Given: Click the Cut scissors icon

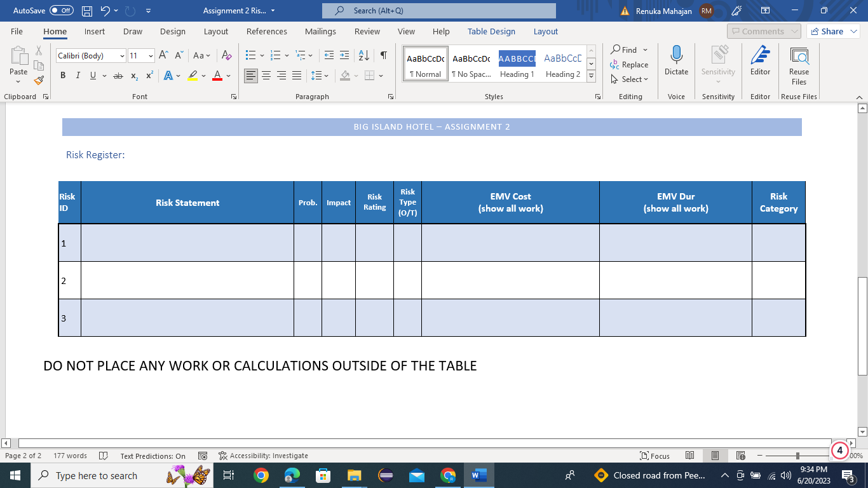Looking at the screenshot, I should coord(39,51).
